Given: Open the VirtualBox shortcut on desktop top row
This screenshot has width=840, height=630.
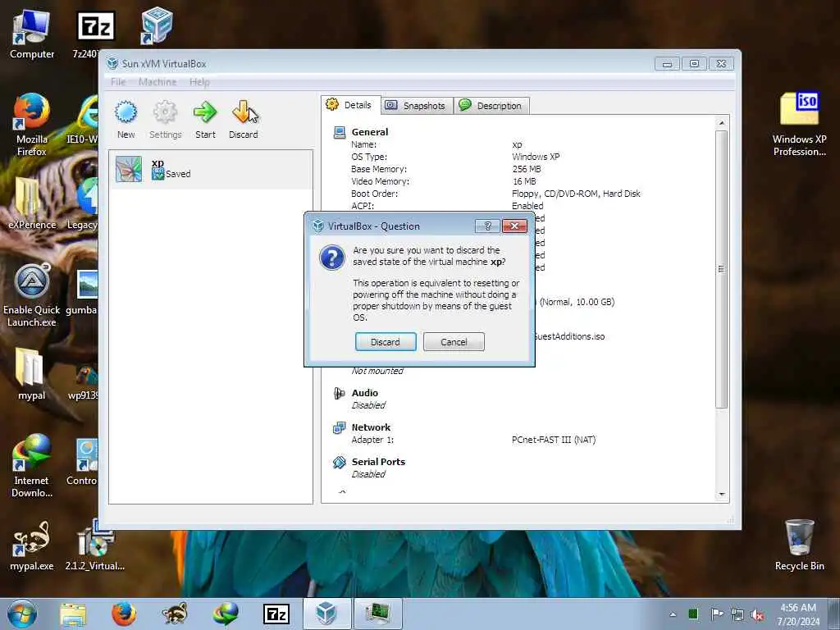Looking at the screenshot, I should point(157,25).
